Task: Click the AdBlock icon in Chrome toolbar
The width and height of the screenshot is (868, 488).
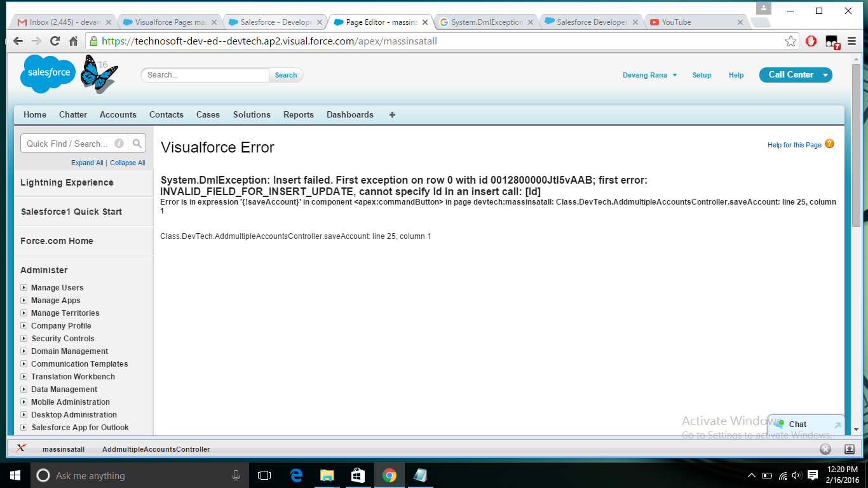Action: pyautogui.click(x=810, y=41)
